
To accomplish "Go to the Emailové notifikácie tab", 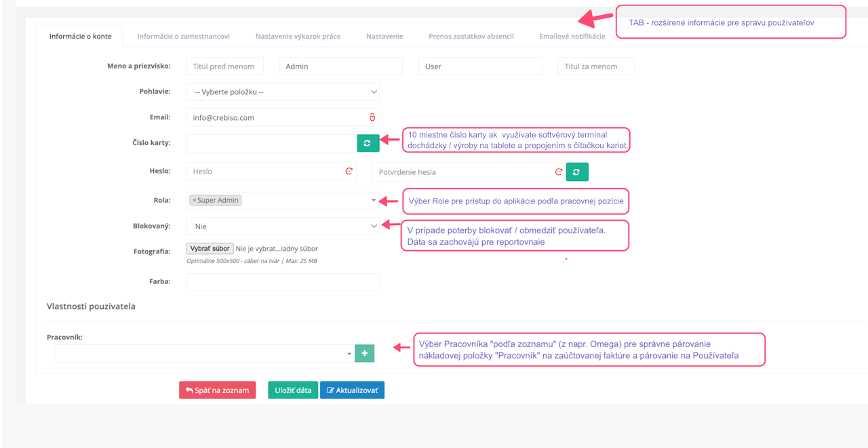I will pyautogui.click(x=572, y=37).
